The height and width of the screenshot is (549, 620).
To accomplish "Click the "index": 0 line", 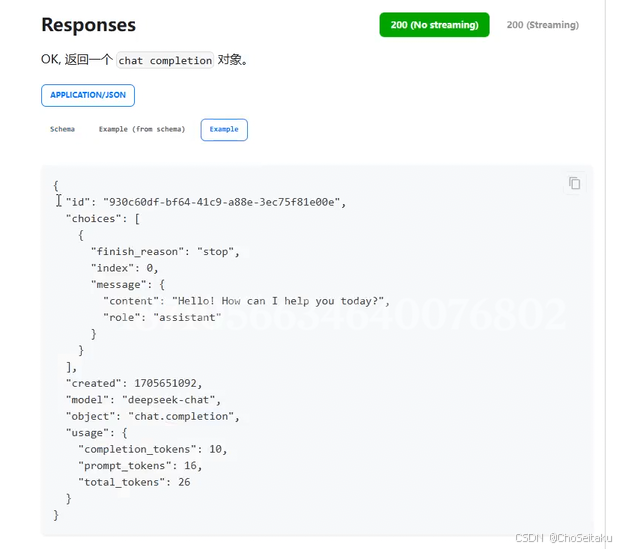I will (125, 268).
